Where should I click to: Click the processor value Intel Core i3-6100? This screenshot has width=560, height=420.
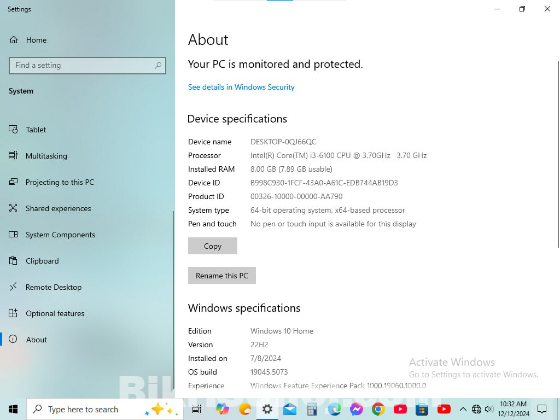coord(339,155)
